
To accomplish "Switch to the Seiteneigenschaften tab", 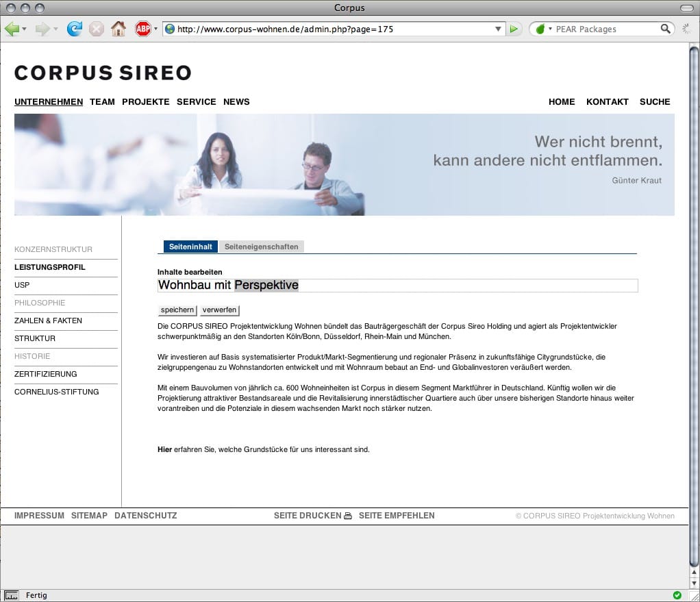I will (x=262, y=247).
